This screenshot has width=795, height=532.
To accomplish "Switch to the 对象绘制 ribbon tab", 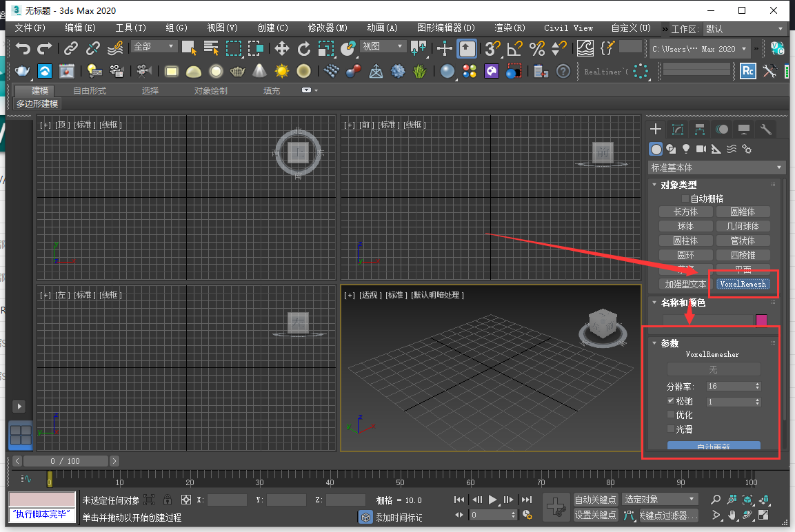I will click(210, 91).
